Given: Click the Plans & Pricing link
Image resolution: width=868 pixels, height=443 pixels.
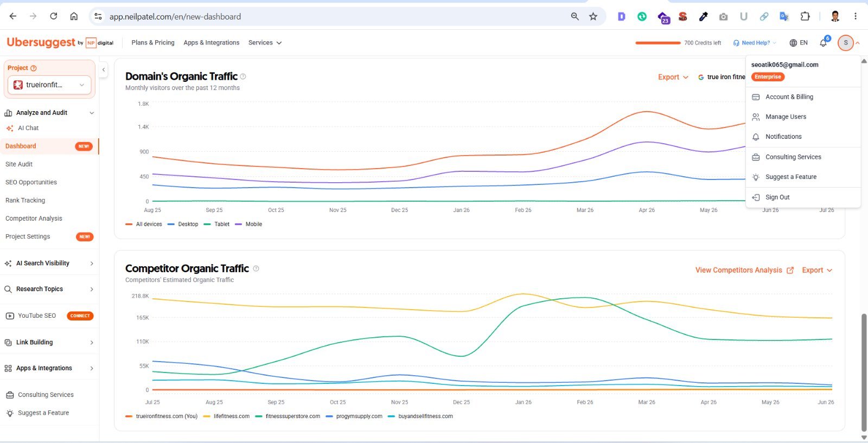Looking at the screenshot, I should [153, 43].
